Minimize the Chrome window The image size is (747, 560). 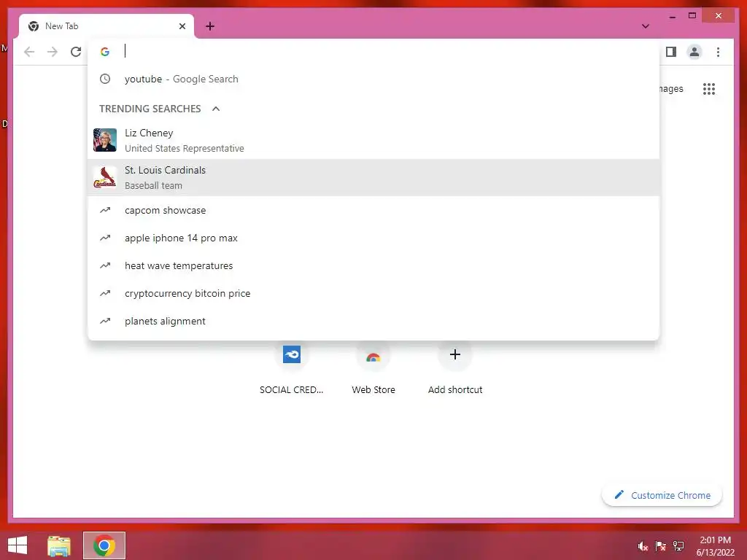(x=672, y=16)
